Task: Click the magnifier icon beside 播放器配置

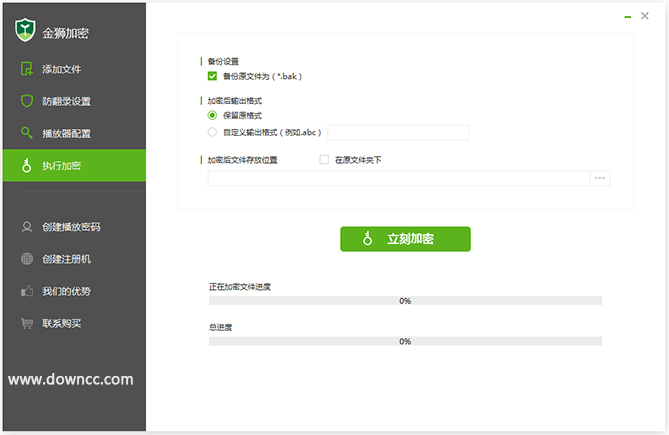Action: coord(27,133)
